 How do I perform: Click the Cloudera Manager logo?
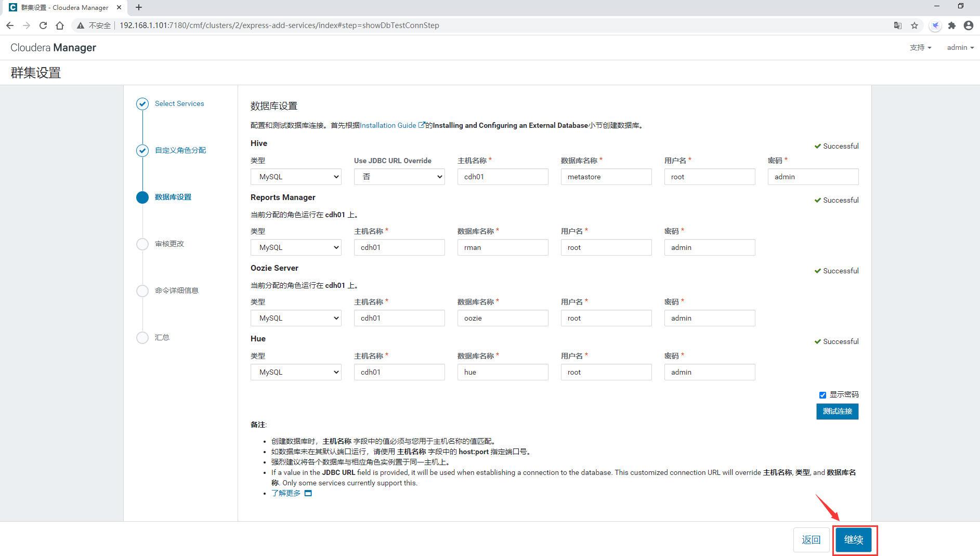click(54, 48)
